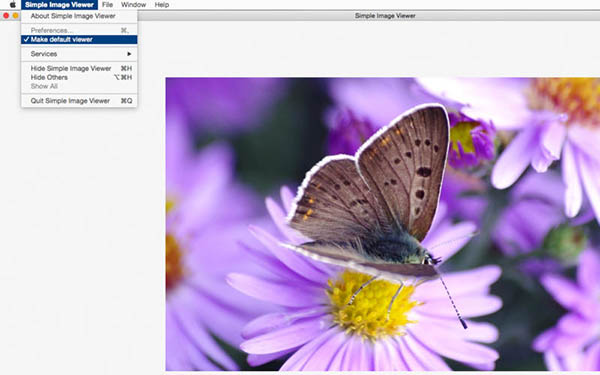The height and width of the screenshot is (375, 600).
Task: Select Hide Others
Action: click(79, 77)
